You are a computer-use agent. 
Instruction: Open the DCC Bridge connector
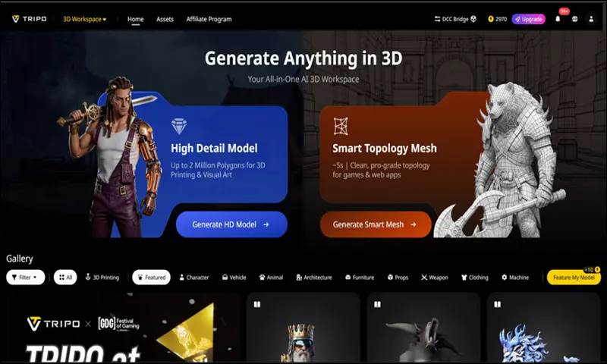pos(454,19)
